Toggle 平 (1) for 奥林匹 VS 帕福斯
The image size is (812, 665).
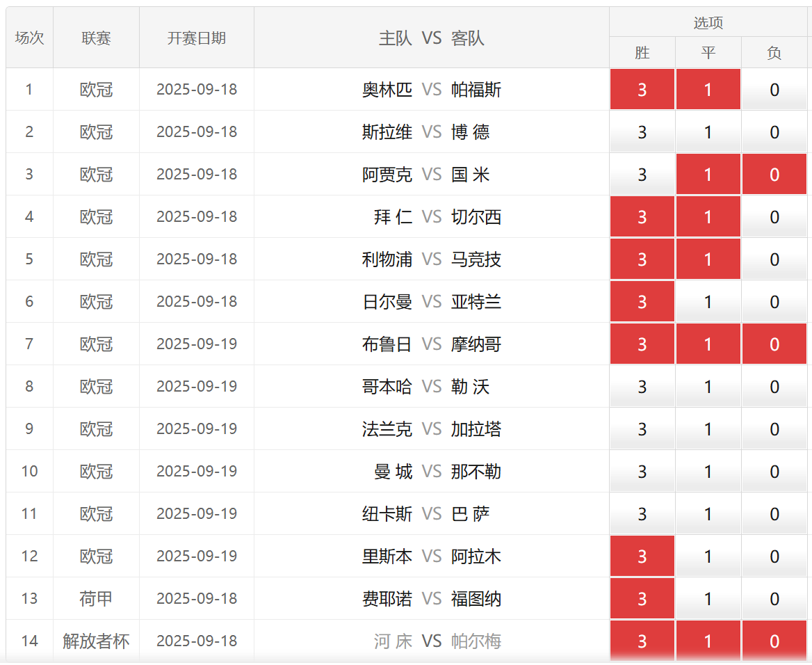click(708, 90)
